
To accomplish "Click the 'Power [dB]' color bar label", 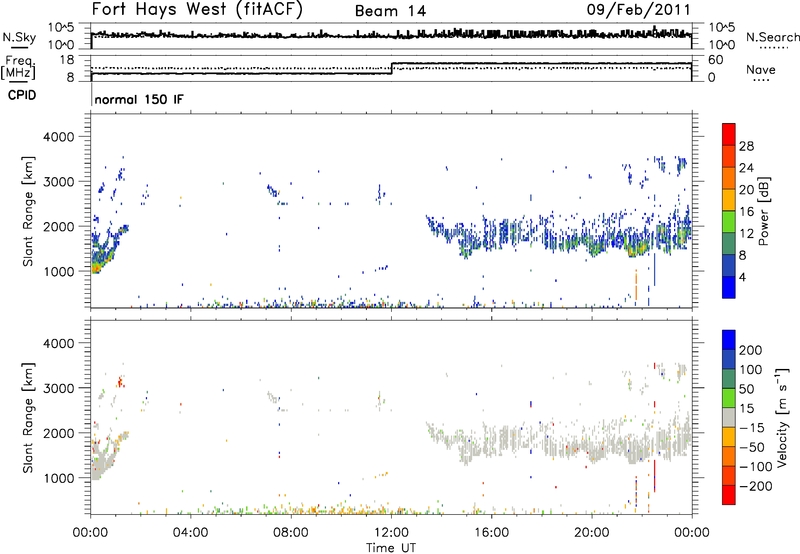I will tap(764, 211).
